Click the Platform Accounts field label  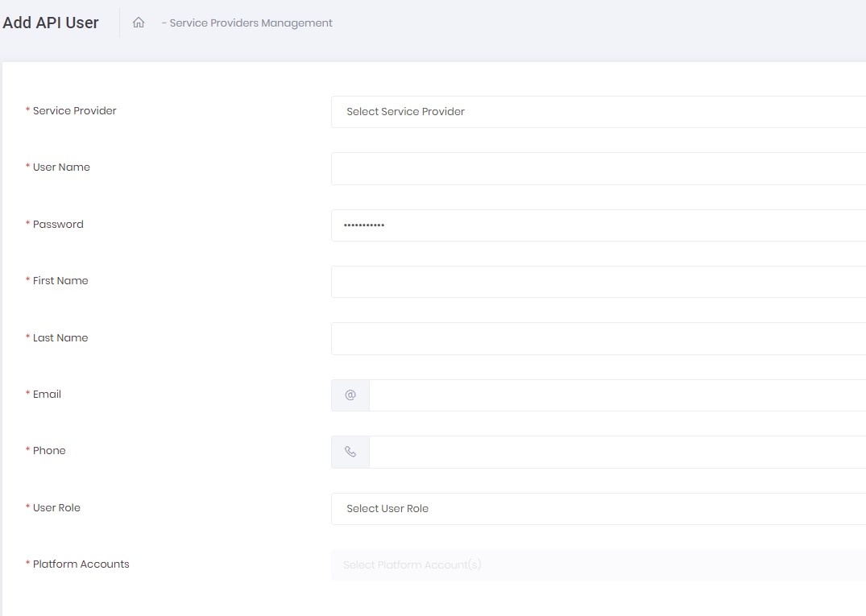tap(81, 564)
